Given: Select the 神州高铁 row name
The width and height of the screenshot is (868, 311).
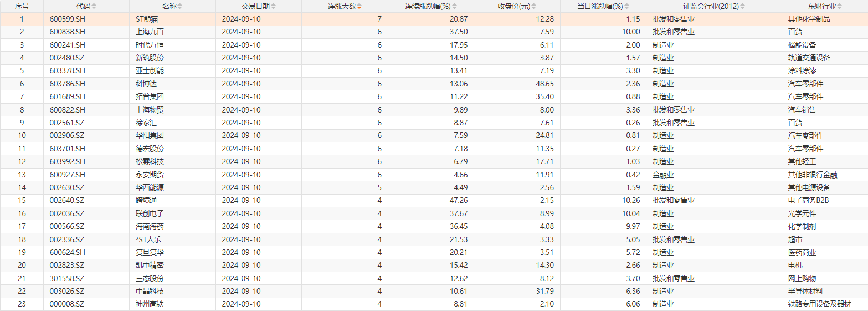Looking at the screenshot, I should [150, 304].
